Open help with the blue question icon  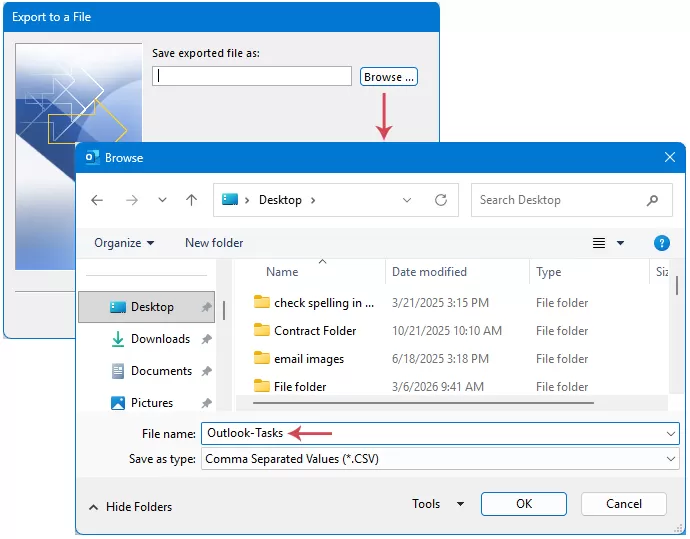(661, 243)
